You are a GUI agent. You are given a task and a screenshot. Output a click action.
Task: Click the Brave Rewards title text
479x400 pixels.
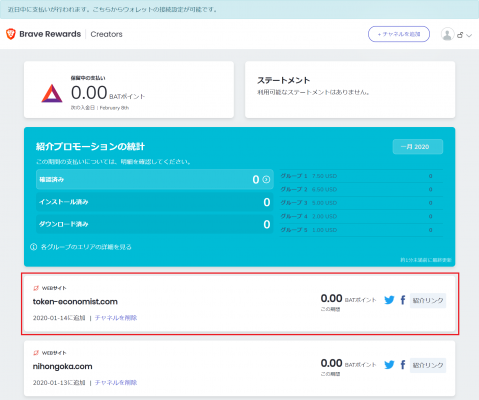pos(50,34)
